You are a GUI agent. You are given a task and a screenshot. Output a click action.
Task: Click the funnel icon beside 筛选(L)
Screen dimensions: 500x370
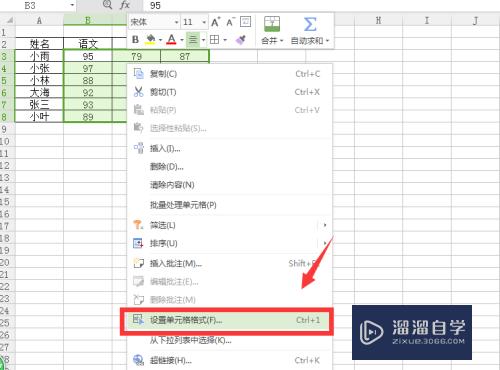tap(138, 225)
